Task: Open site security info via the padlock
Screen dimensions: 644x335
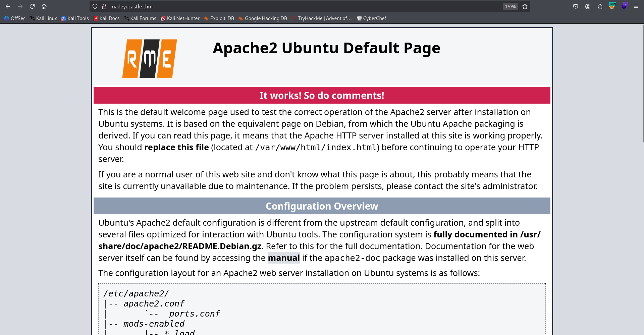Action: click(104, 6)
